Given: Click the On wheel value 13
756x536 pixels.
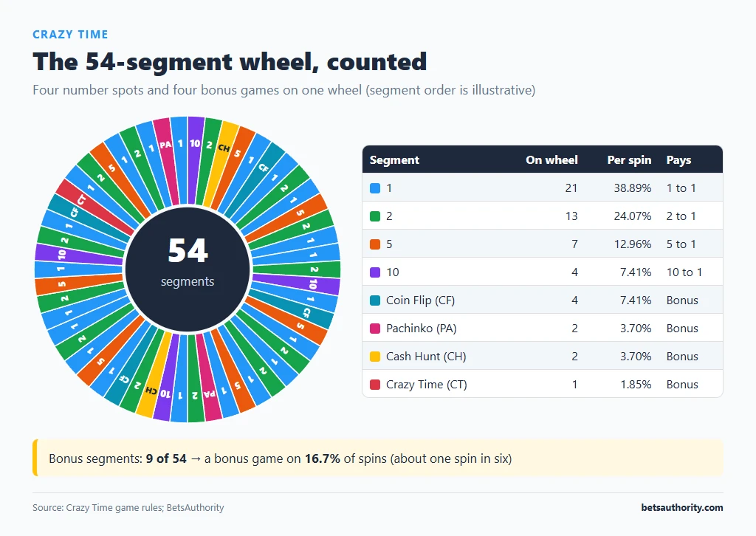Looking at the screenshot, I should tap(571, 216).
